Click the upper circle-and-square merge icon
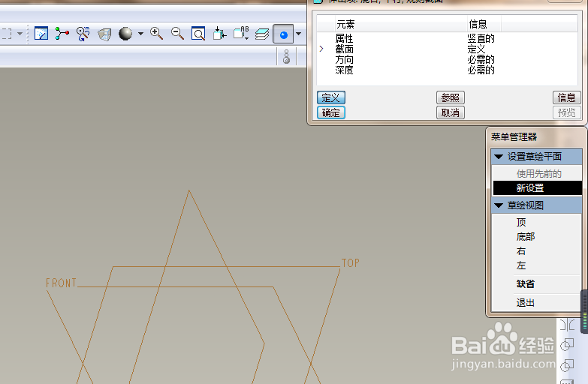Viewport: 588px width, 384px height. [567, 344]
